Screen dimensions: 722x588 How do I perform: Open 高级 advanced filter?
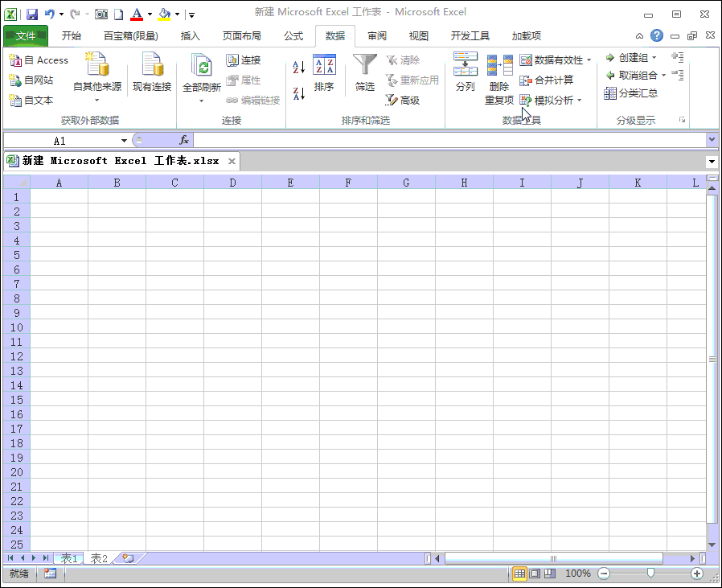403,100
